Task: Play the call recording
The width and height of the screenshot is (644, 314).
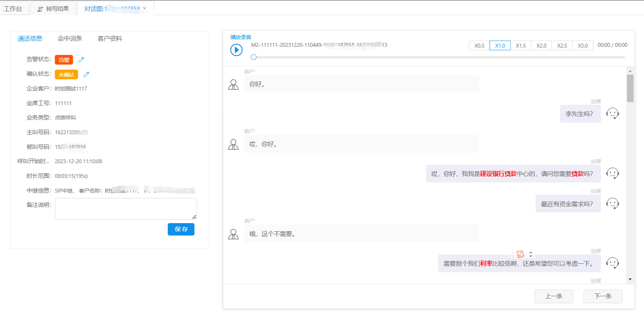Action: point(236,50)
